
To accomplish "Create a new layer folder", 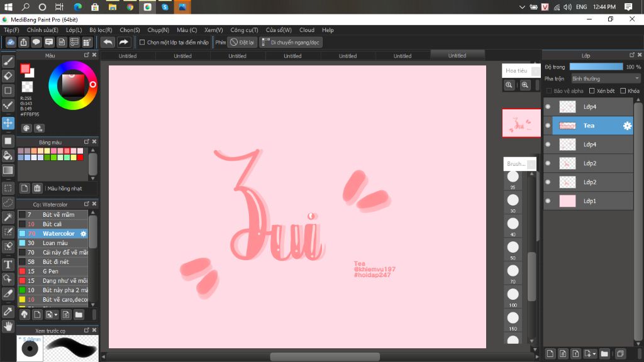I will [x=604, y=353].
